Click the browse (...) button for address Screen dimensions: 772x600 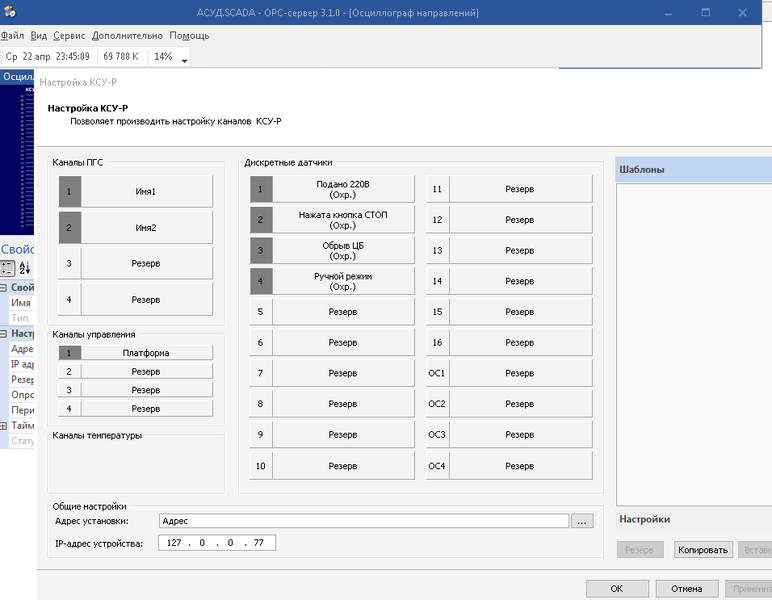tap(582, 521)
